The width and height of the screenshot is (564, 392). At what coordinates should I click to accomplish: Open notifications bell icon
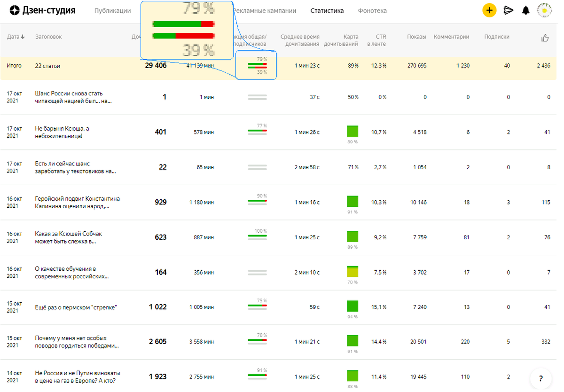tap(526, 10)
